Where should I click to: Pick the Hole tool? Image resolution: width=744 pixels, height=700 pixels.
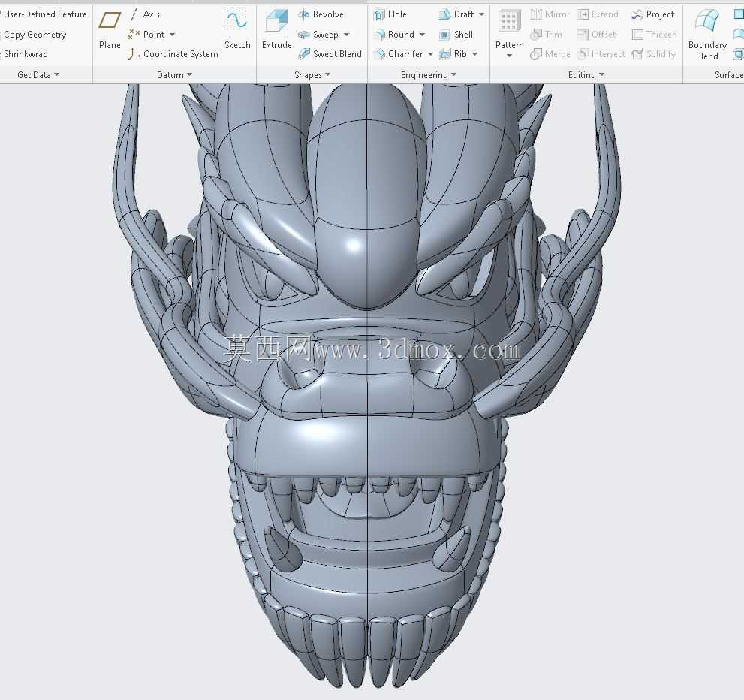390,14
